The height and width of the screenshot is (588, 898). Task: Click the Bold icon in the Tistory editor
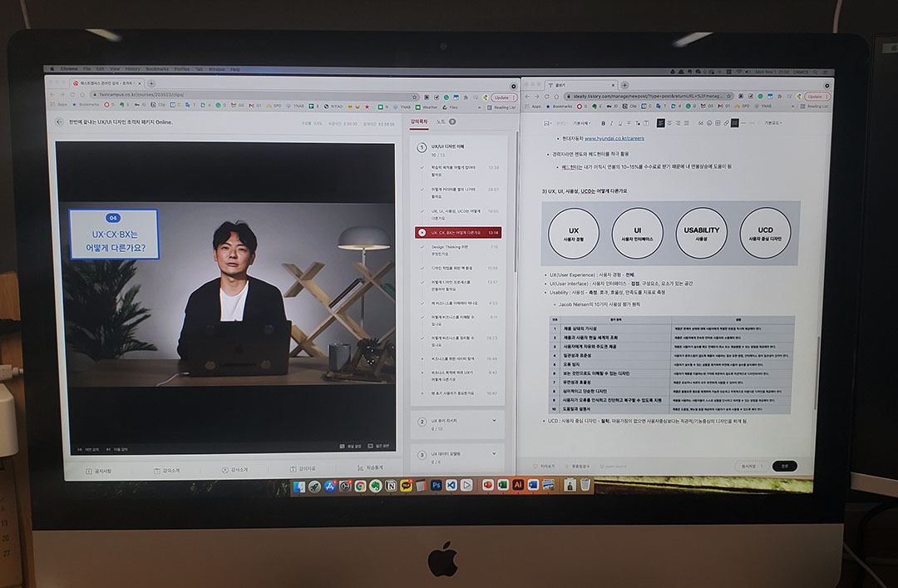(x=603, y=122)
